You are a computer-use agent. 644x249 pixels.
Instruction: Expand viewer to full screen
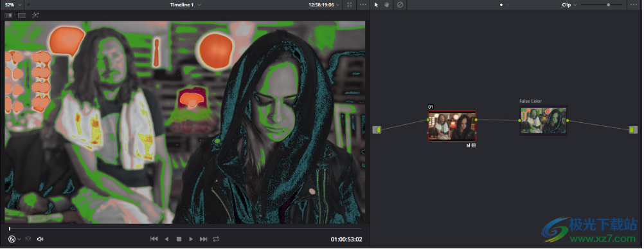[350, 5]
